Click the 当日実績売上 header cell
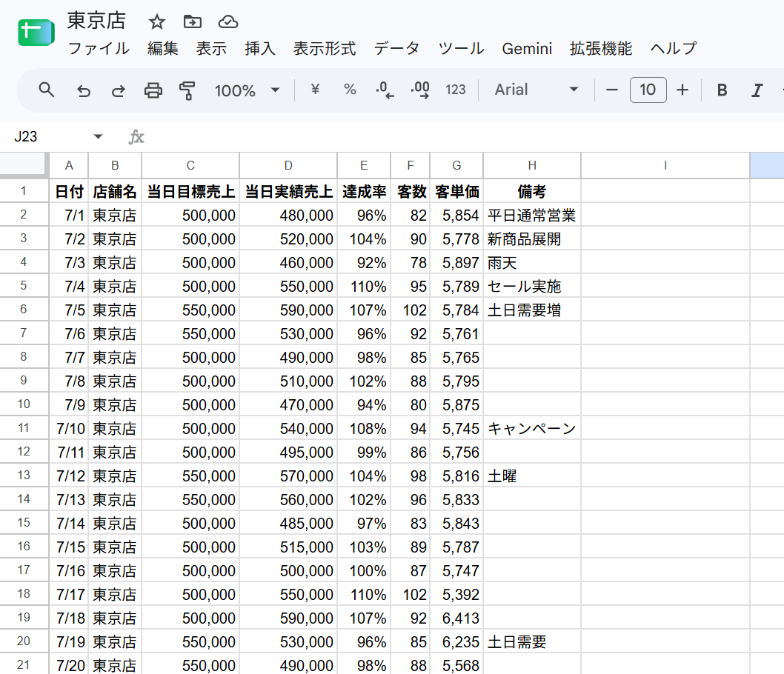The image size is (784, 674). (288, 191)
